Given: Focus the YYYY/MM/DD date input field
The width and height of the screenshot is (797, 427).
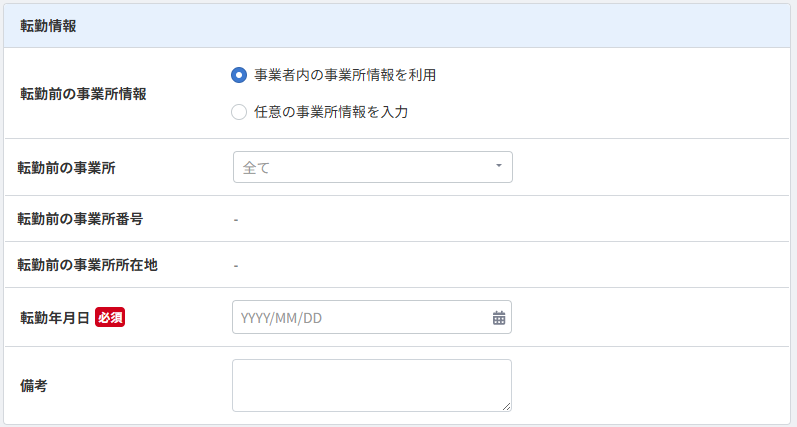Looking at the screenshot, I should pyautogui.click(x=360, y=318).
